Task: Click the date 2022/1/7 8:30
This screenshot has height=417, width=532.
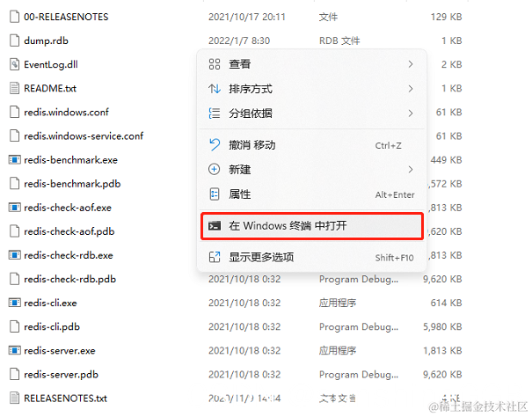Action: [239, 40]
